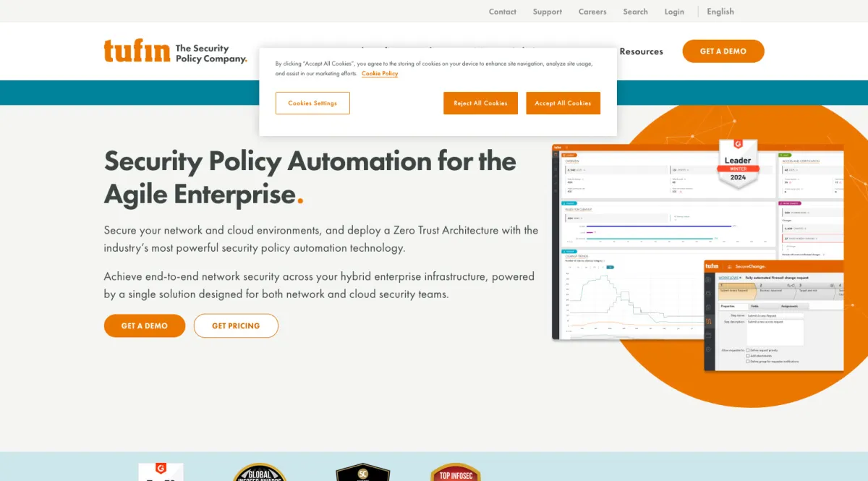The image size is (868, 481).
Task: Click the G2 Leader Winter 2024 badge
Action: point(738,163)
